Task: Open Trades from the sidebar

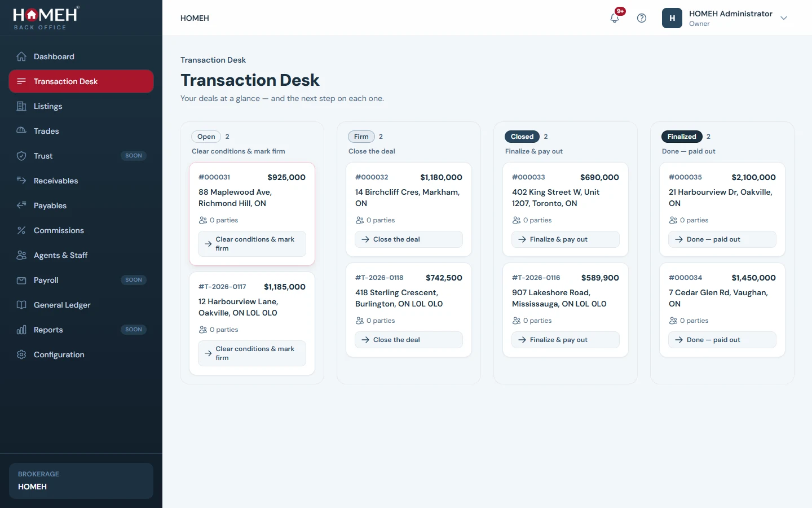Action: 81,131
